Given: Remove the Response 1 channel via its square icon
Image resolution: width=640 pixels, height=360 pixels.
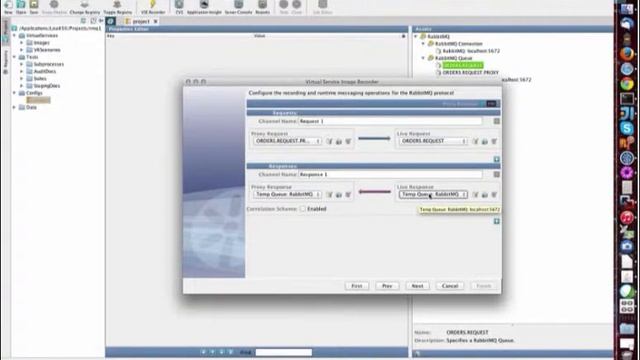Looking at the screenshot, I should (x=496, y=174).
